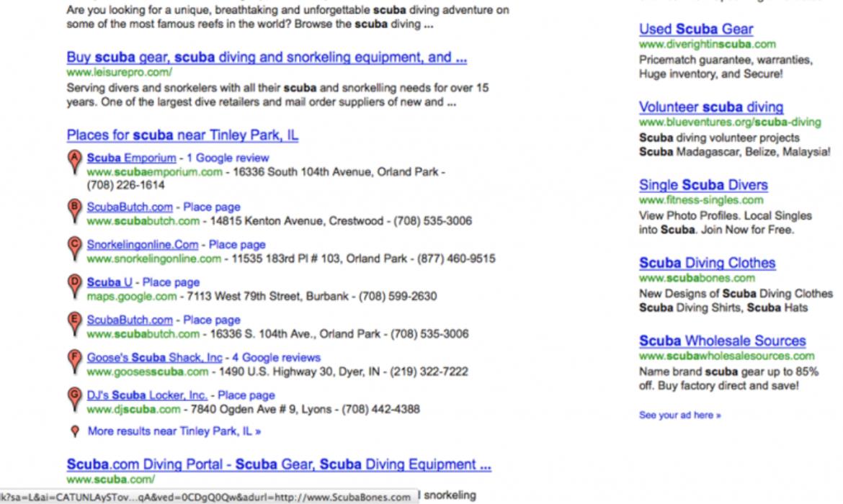Screen dimensions: 843x504
Task: Click 'Used Scuba Gear' ad
Action: 696,30
